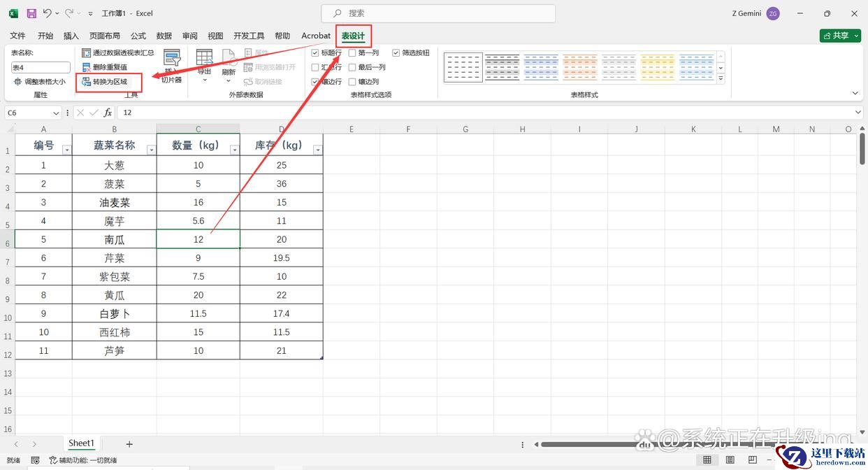Viewport: 868px width, 470px height.
Task: Click Summarize with PivotTable (通过数据透视表汇总)
Action: [87, 52]
